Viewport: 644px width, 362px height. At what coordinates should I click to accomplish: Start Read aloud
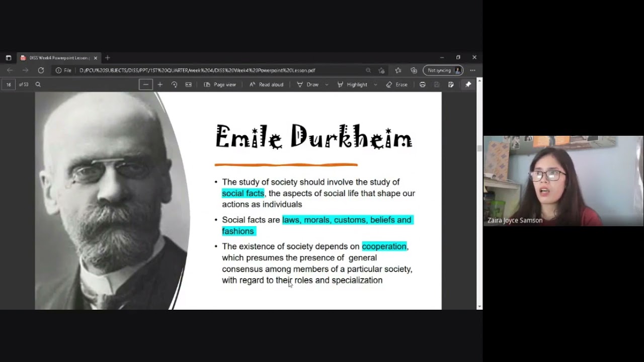click(267, 84)
